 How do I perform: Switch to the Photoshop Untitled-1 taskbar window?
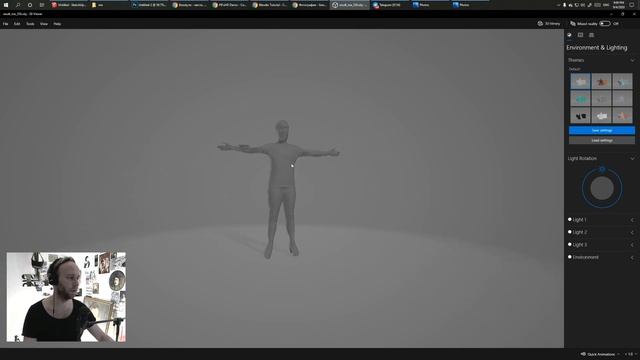tap(149, 5)
